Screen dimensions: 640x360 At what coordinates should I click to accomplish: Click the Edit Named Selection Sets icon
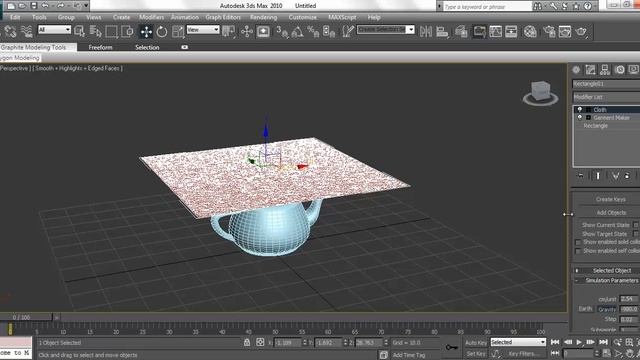[x=347, y=31]
